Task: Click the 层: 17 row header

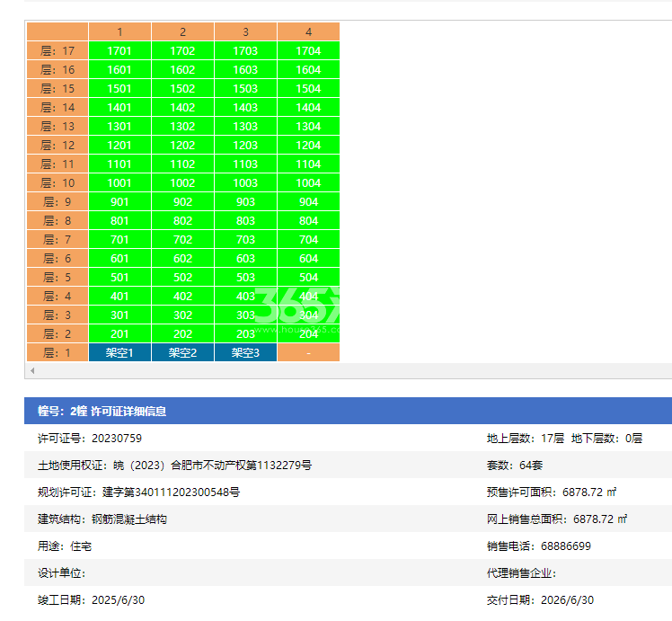Action: [x=57, y=50]
